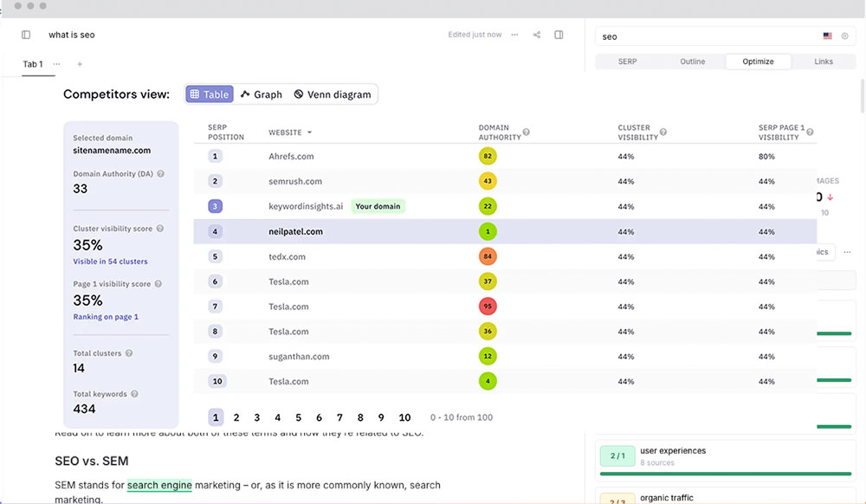This screenshot has height=504, width=866.
Task: Go to results page 5
Action: coord(298,417)
